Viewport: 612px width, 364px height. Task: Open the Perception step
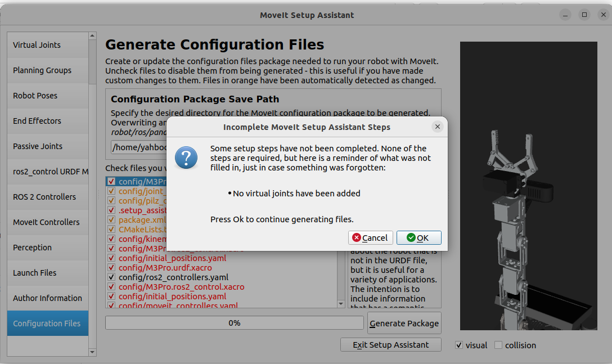48,248
